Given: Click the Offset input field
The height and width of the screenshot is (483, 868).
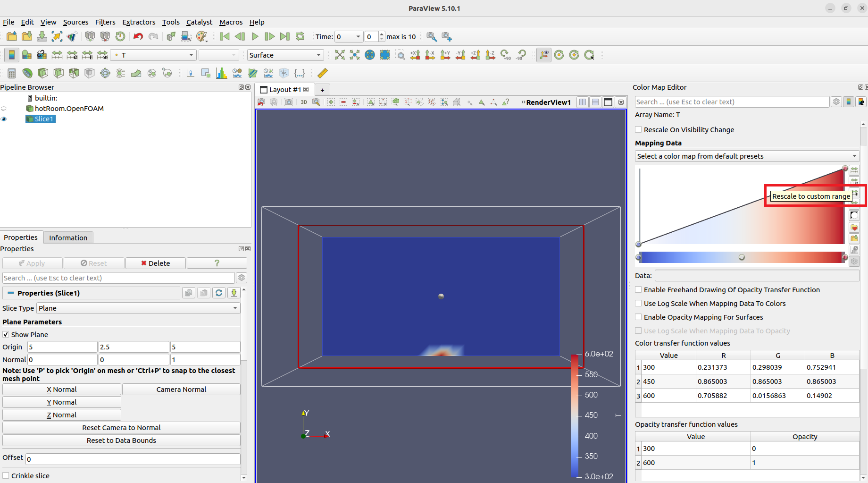Looking at the screenshot, I should tap(133, 459).
